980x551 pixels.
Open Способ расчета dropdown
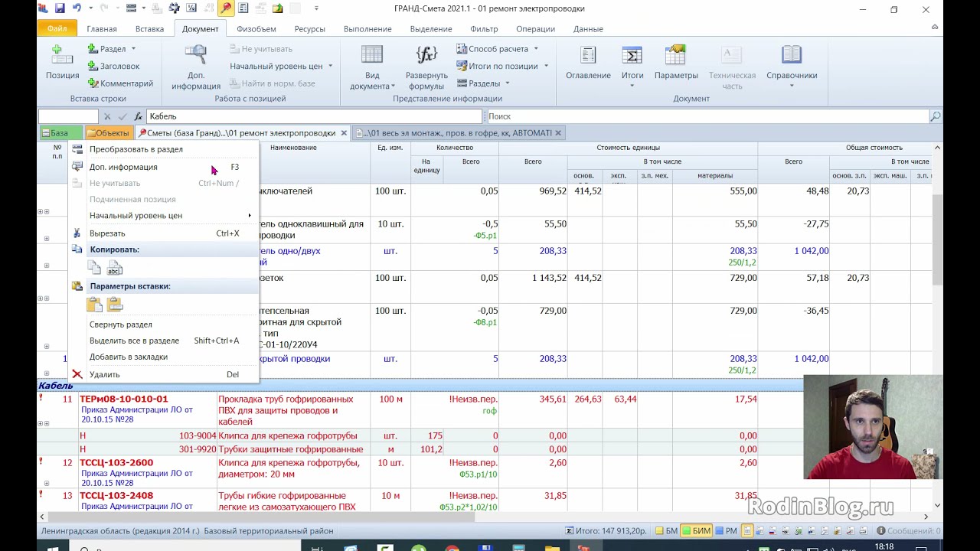(498, 49)
